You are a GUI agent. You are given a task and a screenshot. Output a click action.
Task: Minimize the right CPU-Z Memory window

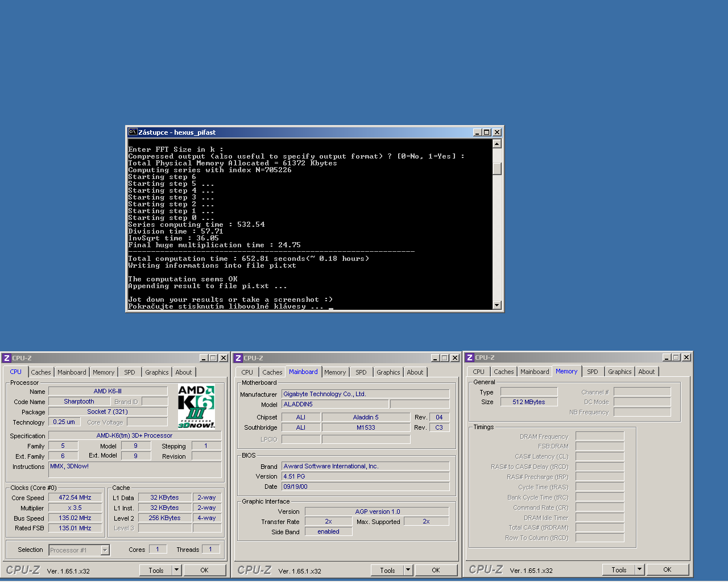(667, 357)
